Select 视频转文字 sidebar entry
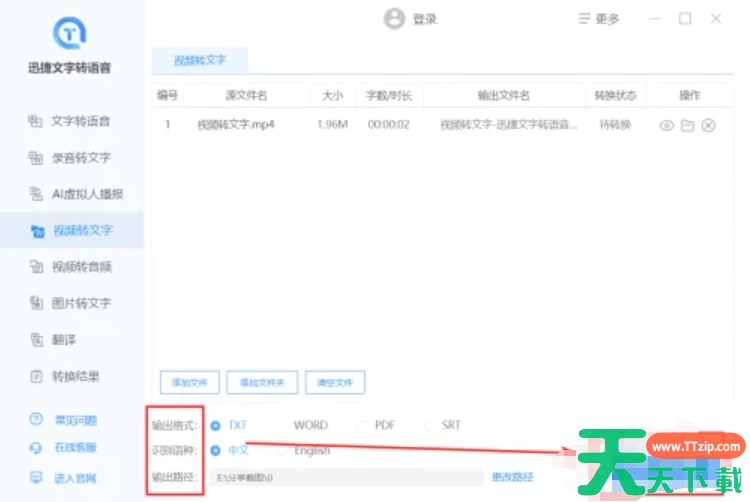750x502 pixels. point(72,230)
